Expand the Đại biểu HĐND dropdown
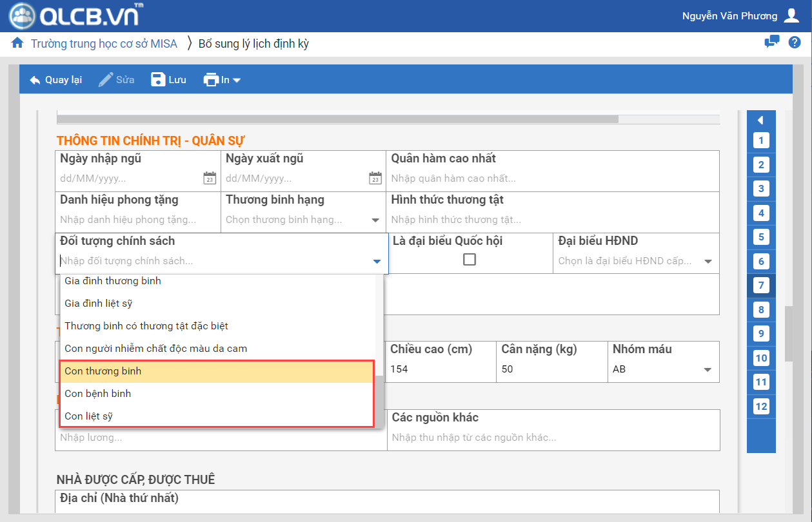 click(708, 262)
